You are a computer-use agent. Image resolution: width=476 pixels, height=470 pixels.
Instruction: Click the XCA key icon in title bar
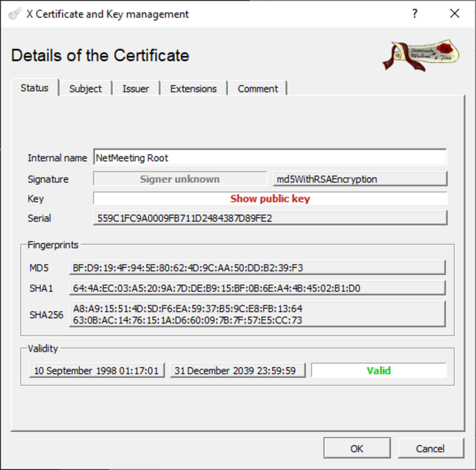point(14,14)
